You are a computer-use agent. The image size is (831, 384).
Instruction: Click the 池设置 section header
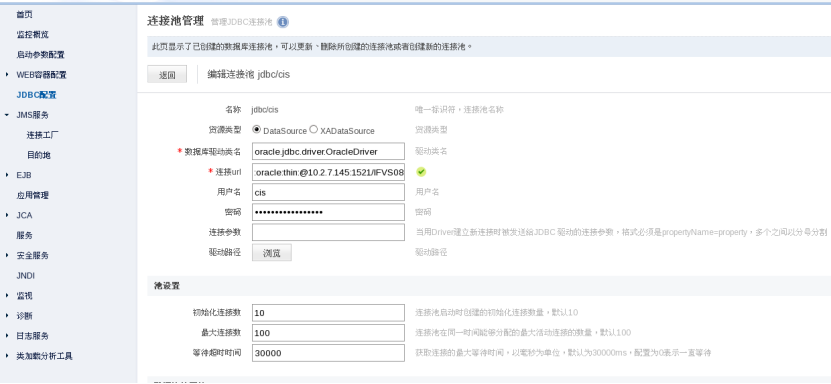pos(166,285)
